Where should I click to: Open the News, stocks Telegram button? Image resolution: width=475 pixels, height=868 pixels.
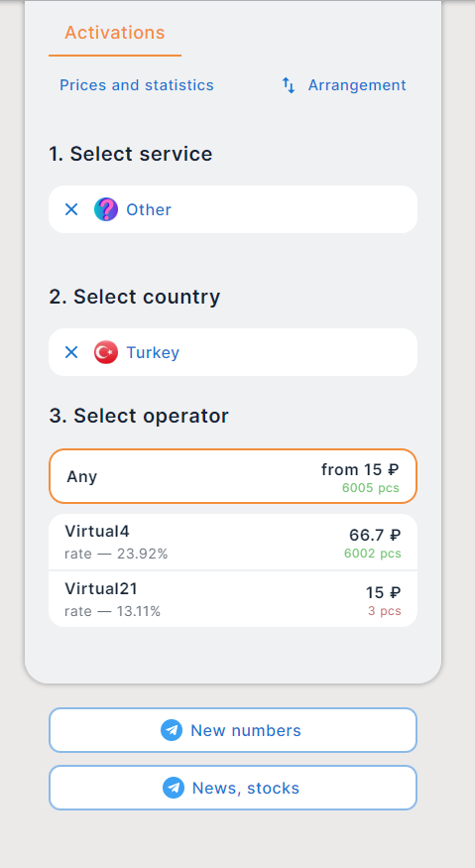(x=233, y=788)
